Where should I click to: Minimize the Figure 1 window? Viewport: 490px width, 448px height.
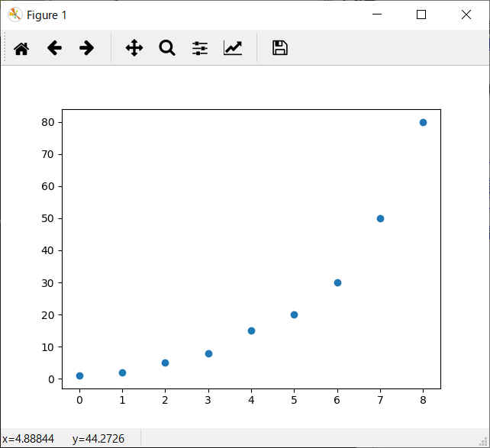point(377,15)
